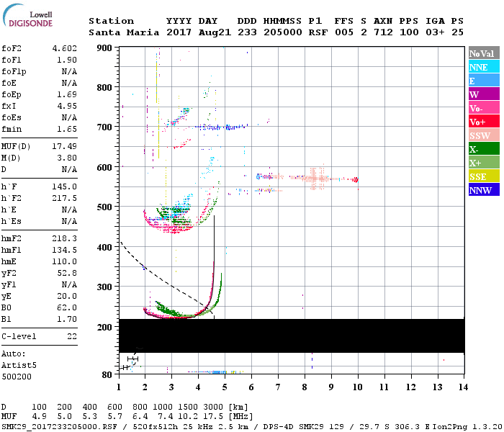The width and height of the screenshot is (504, 432).
Task: Click the hmF2 value 218.3
Action: tap(65, 238)
